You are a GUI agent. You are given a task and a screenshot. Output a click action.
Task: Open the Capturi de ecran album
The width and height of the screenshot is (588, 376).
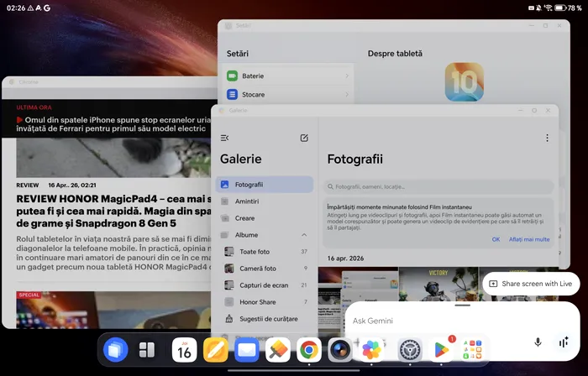pos(265,285)
